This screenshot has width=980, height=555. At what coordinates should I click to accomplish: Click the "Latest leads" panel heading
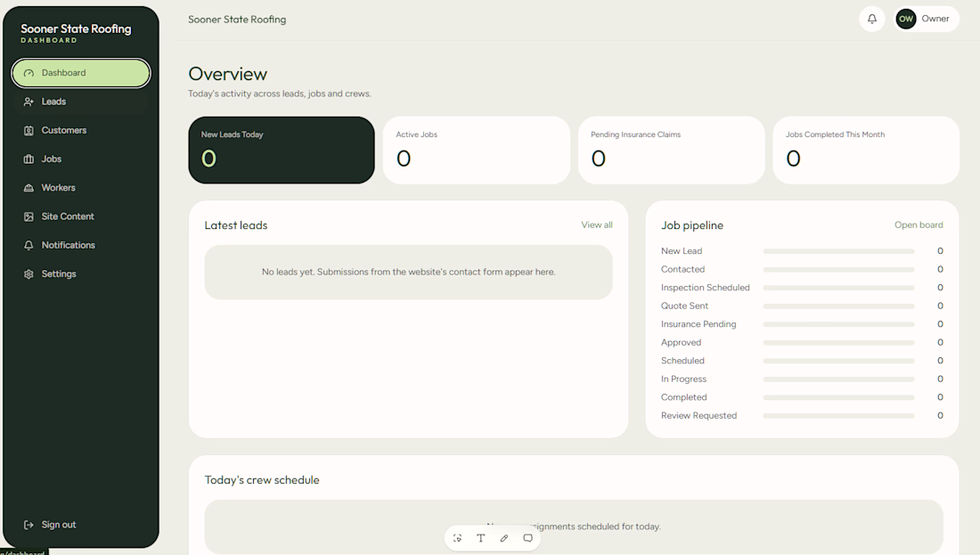coord(236,225)
